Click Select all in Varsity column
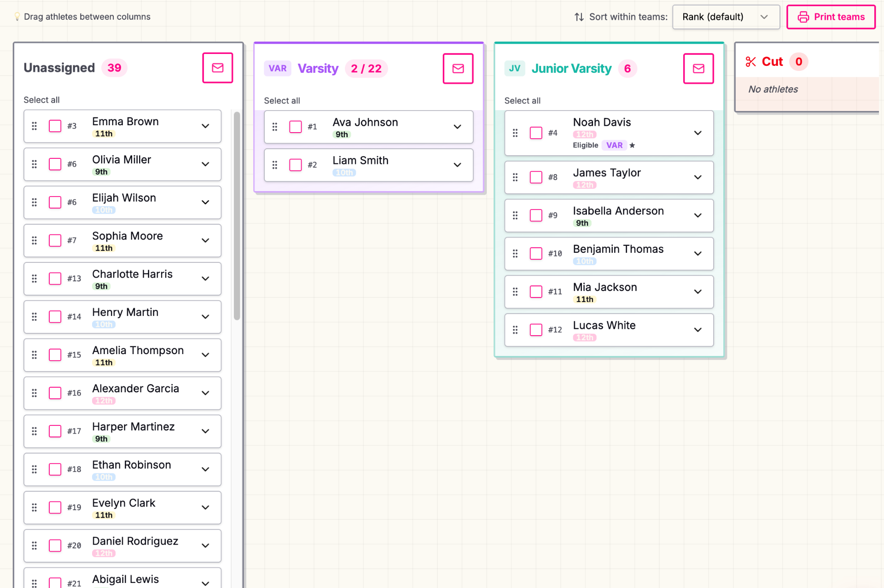Screen dimensions: 884x588 coord(282,101)
